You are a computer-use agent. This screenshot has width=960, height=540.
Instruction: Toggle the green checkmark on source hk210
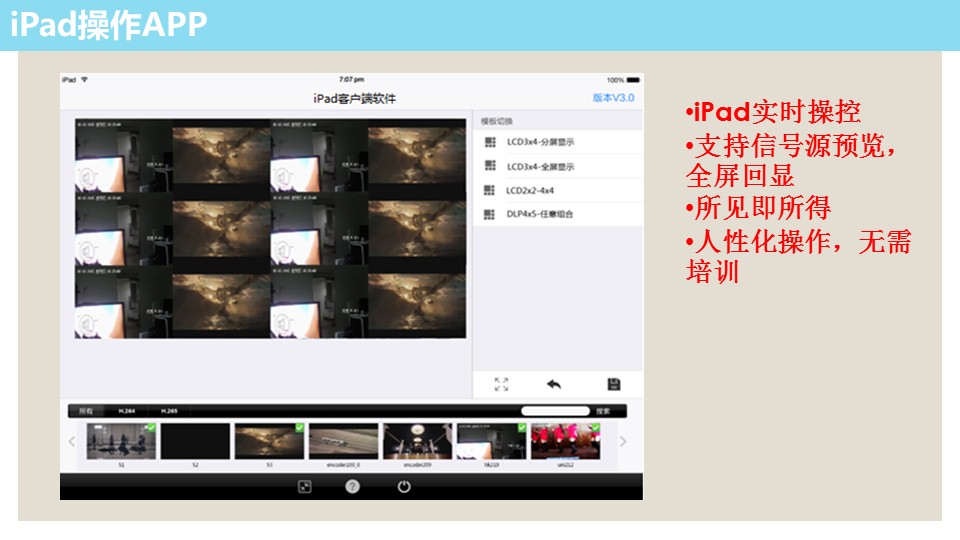[x=522, y=427]
